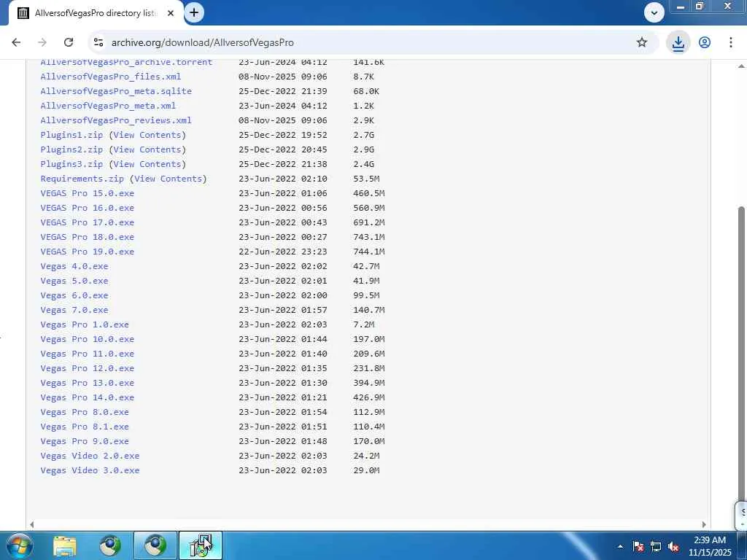Open the Action Center flag icon
This screenshot has width=747, height=560.
coord(638,546)
